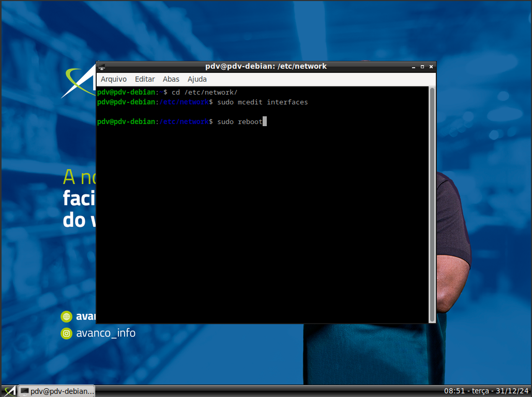Close the terminal window
This screenshot has width=532, height=397.
tap(431, 67)
